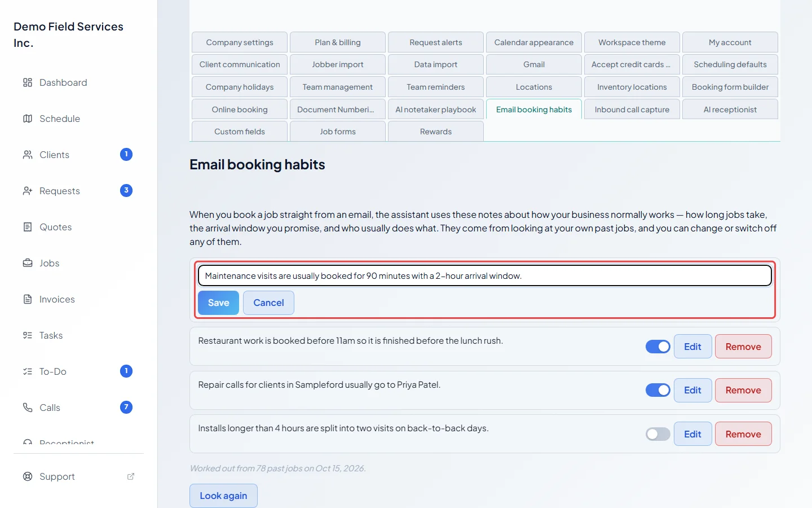The image size is (812, 508).
Task: Switch to the Team management tab
Action: coord(338,87)
